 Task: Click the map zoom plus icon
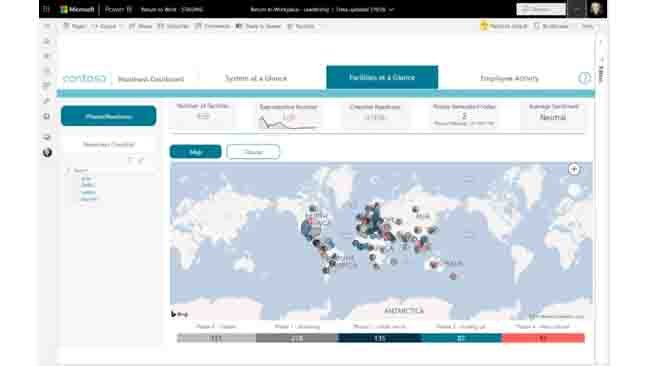[574, 169]
